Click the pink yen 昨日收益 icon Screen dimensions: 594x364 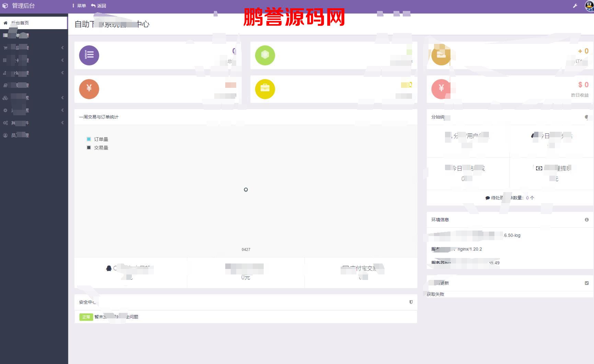coord(441,89)
